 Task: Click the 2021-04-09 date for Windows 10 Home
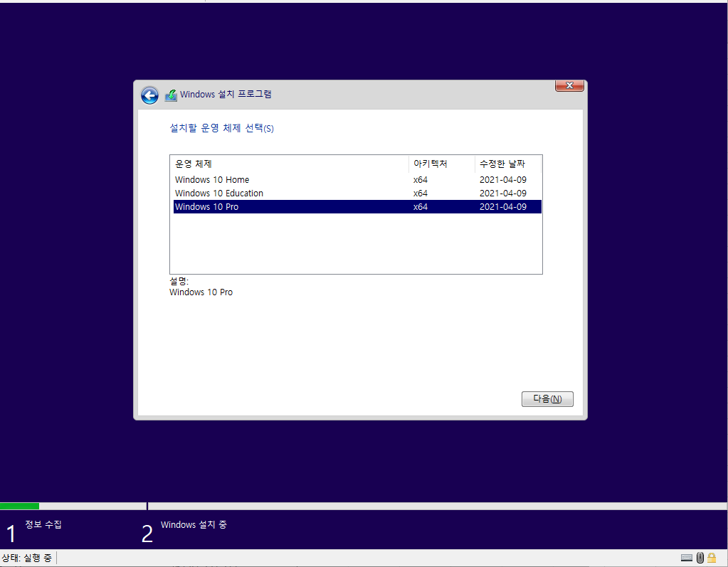click(x=503, y=179)
